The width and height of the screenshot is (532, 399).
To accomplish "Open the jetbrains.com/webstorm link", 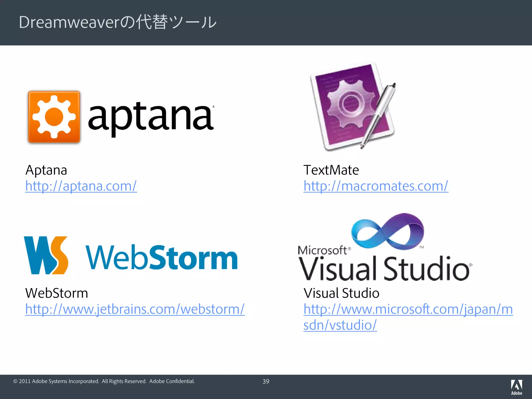I will pyautogui.click(x=135, y=309).
